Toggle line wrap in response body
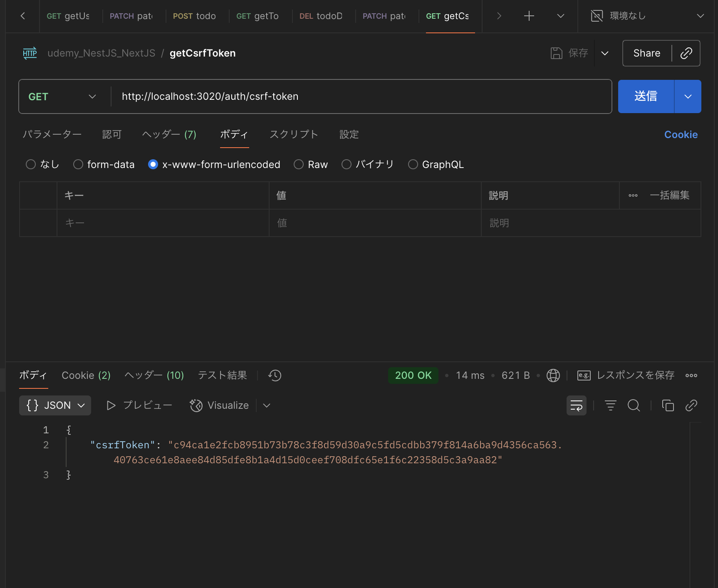 (576, 405)
